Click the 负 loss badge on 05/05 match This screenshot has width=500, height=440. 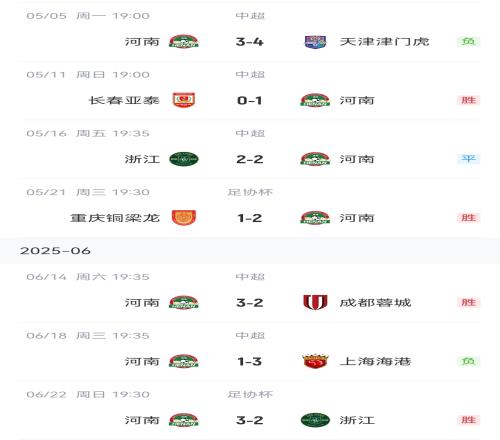468,41
